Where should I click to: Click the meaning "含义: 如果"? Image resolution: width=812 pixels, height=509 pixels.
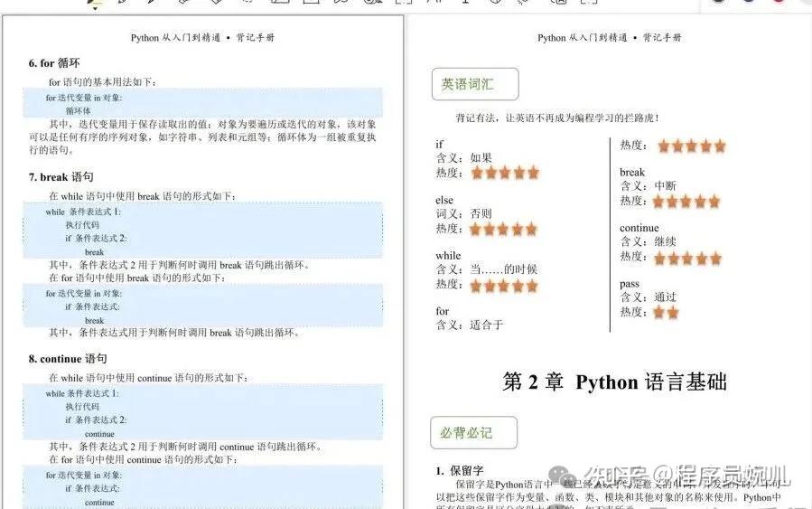point(463,157)
